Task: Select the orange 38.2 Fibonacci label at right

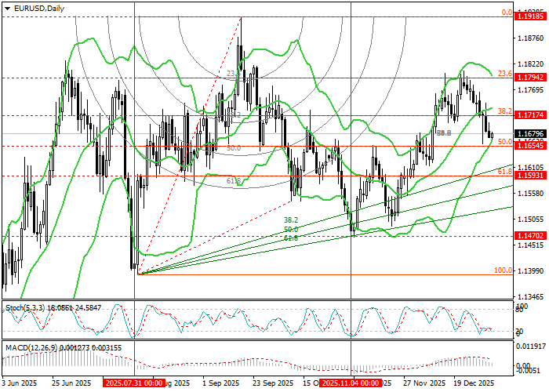Action: point(505,111)
